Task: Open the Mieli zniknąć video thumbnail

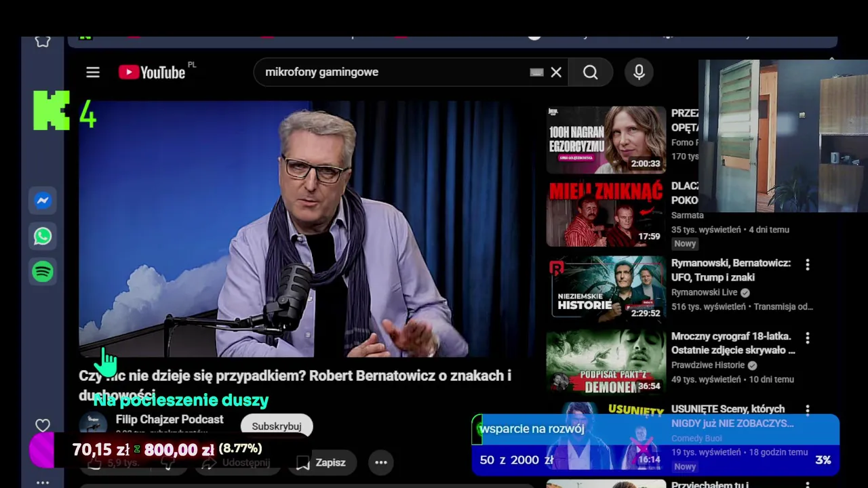Action: 606,213
